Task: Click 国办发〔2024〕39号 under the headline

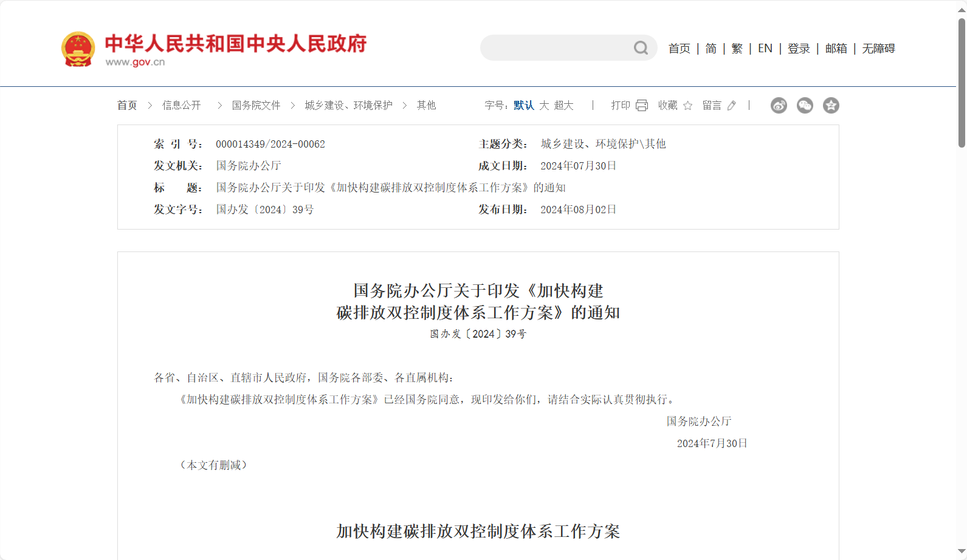Action: pos(478,334)
